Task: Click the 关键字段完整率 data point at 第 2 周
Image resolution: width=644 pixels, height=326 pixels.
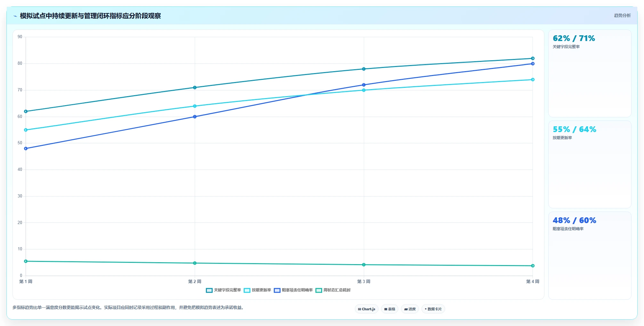Action: point(195,88)
